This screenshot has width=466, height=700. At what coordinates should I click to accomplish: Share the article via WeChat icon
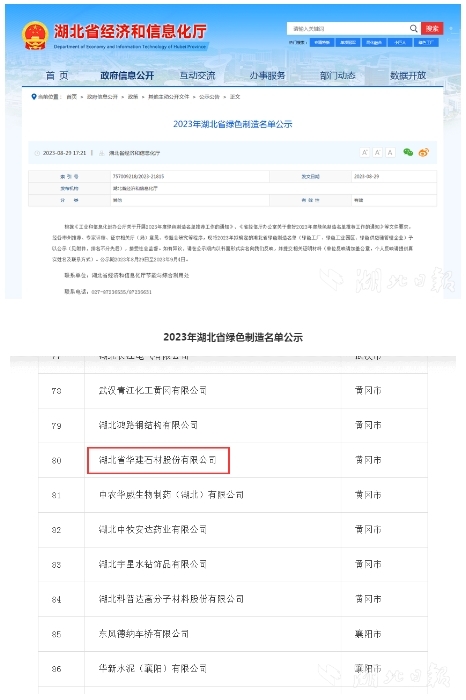(x=408, y=152)
